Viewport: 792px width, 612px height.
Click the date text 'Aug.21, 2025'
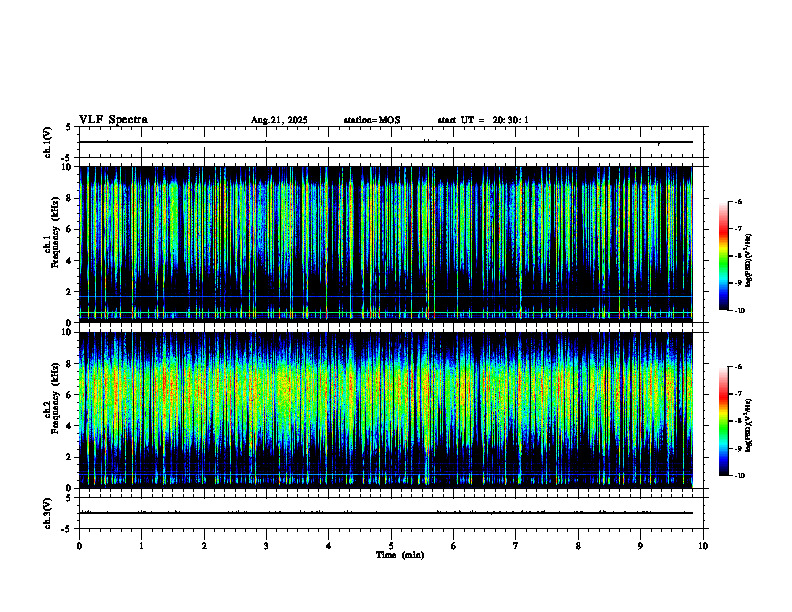(279, 120)
